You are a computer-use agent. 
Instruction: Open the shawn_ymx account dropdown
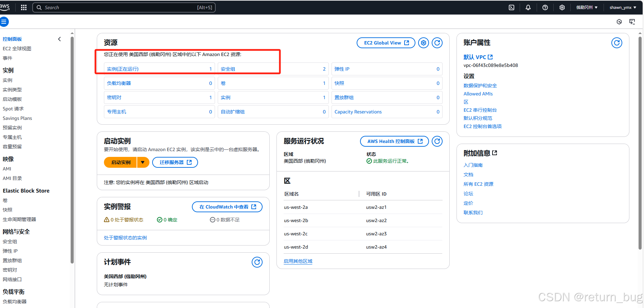pos(623,7)
